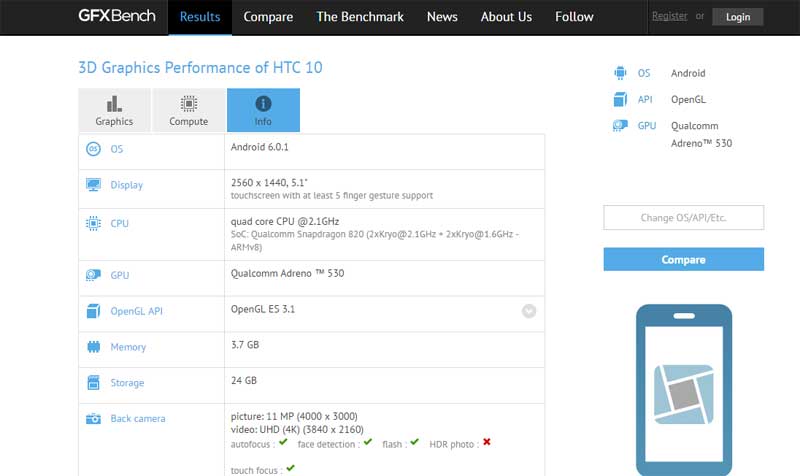The height and width of the screenshot is (476, 800).
Task: Select the Info tab
Action: [x=263, y=110]
